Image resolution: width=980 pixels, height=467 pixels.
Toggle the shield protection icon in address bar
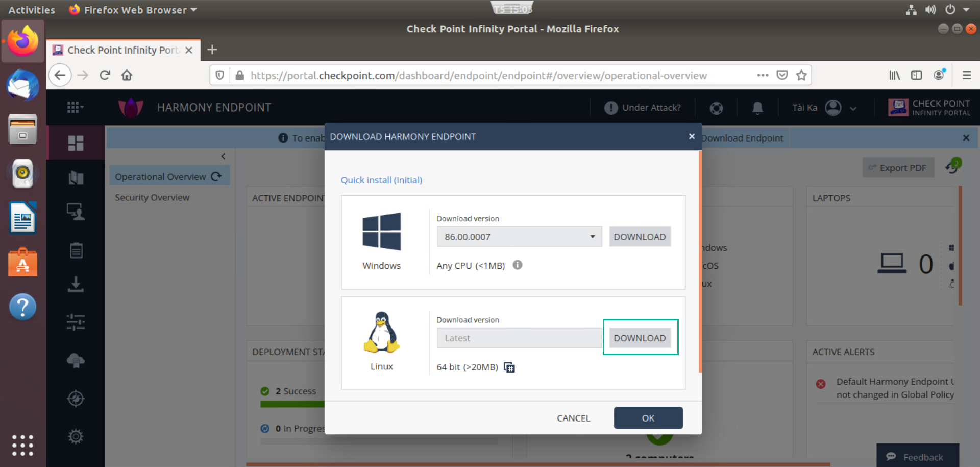pyautogui.click(x=219, y=75)
